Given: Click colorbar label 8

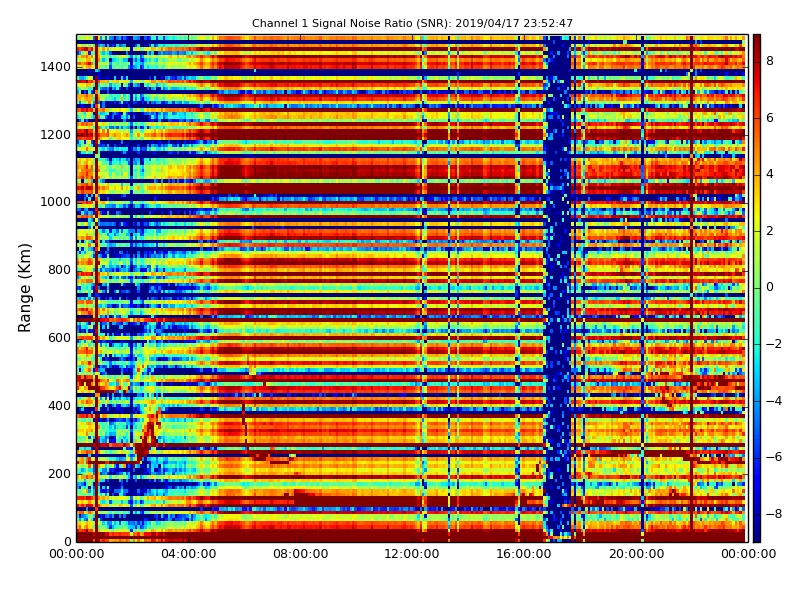Looking at the screenshot, I should click(x=770, y=61).
